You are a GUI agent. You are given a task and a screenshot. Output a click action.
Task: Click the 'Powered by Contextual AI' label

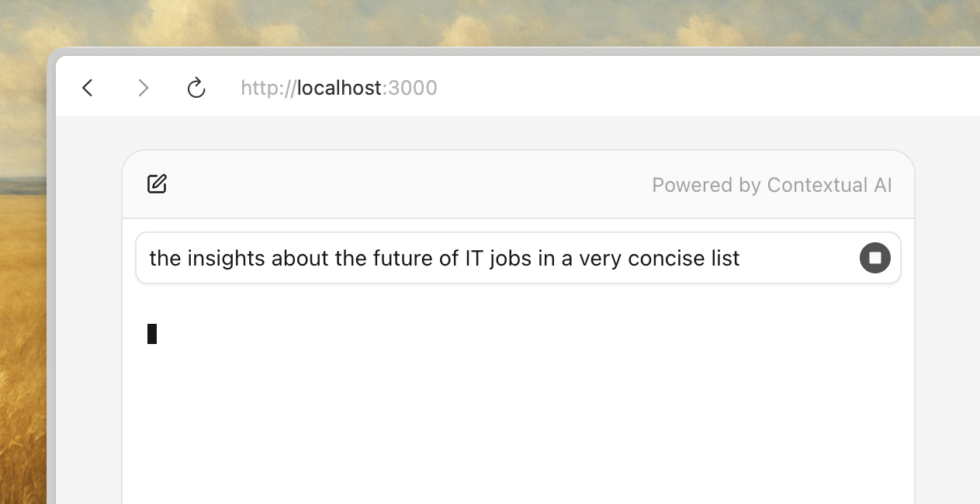click(x=771, y=185)
